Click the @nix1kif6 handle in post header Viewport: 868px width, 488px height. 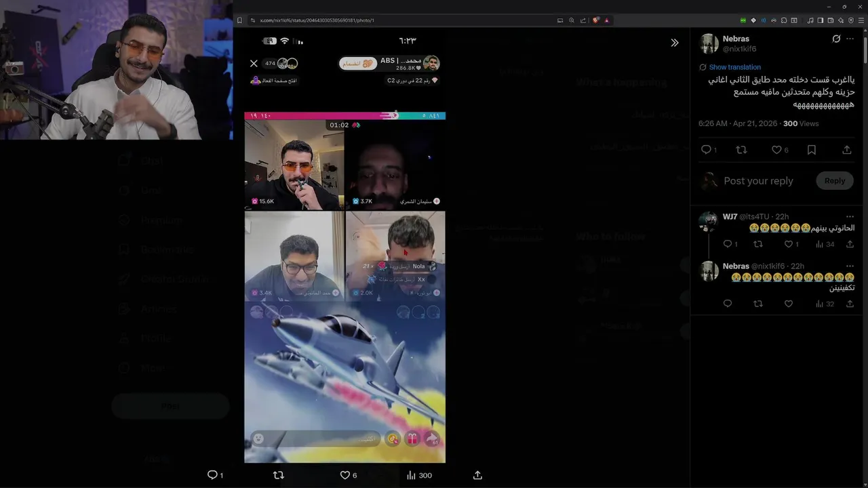point(739,49)
